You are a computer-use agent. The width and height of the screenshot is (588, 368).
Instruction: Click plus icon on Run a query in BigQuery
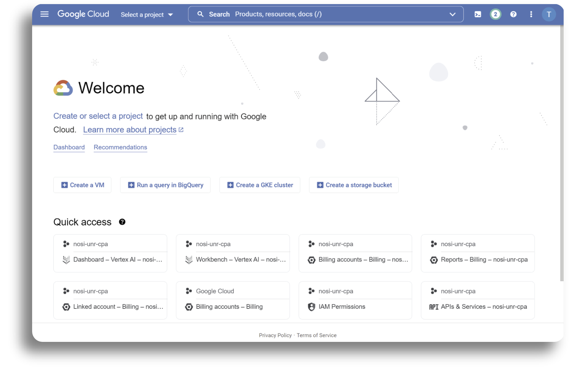(x=131, y=185)
